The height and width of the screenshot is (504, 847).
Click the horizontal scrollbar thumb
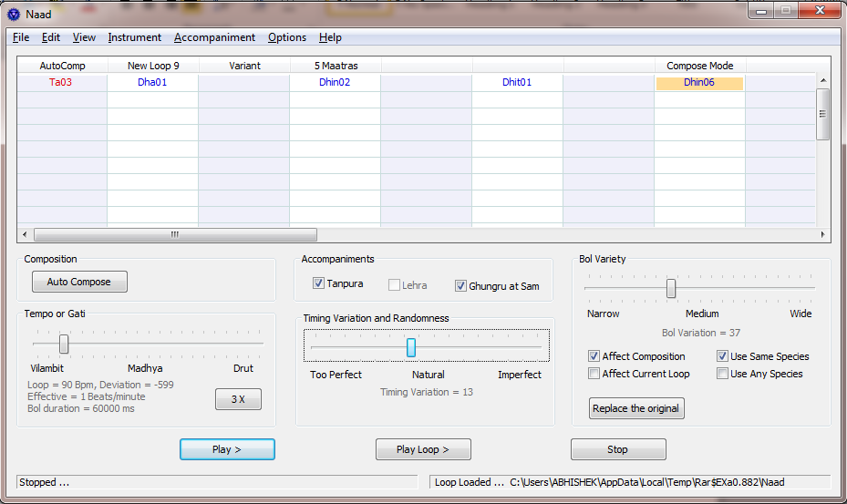click(x=176, y=234)
